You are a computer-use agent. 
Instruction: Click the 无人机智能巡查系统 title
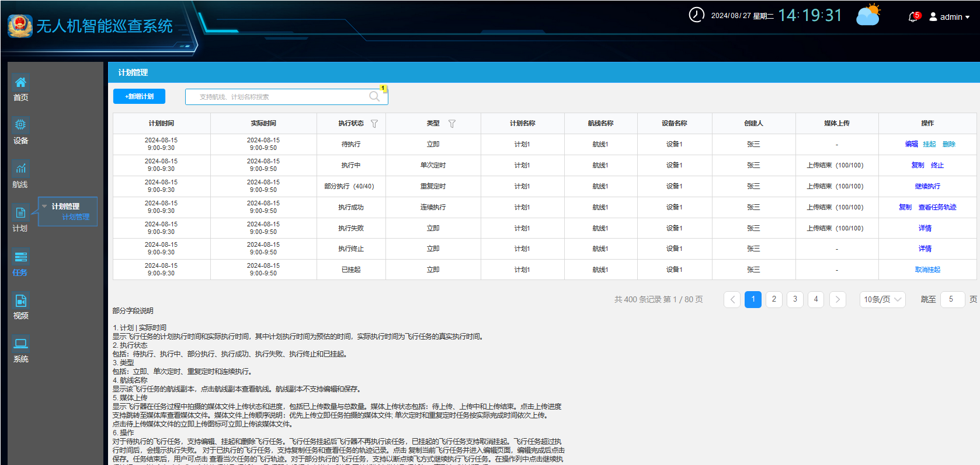tap(105, 26)
